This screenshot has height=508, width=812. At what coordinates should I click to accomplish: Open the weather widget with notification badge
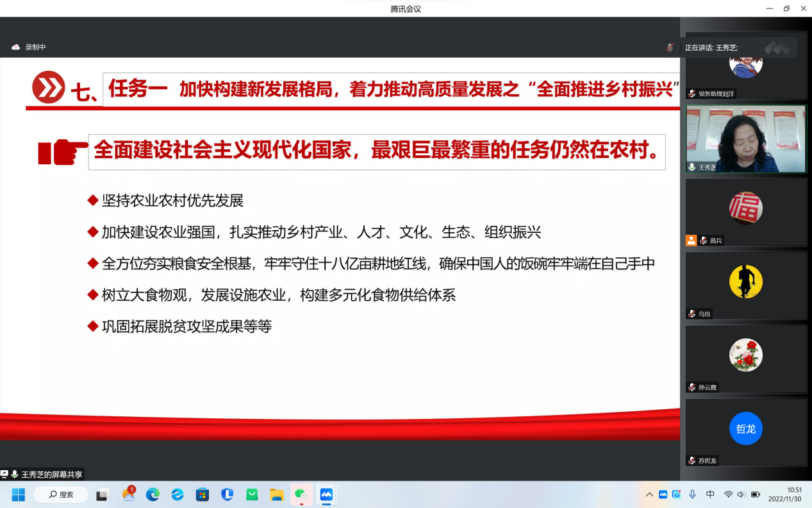coord(128,495)
